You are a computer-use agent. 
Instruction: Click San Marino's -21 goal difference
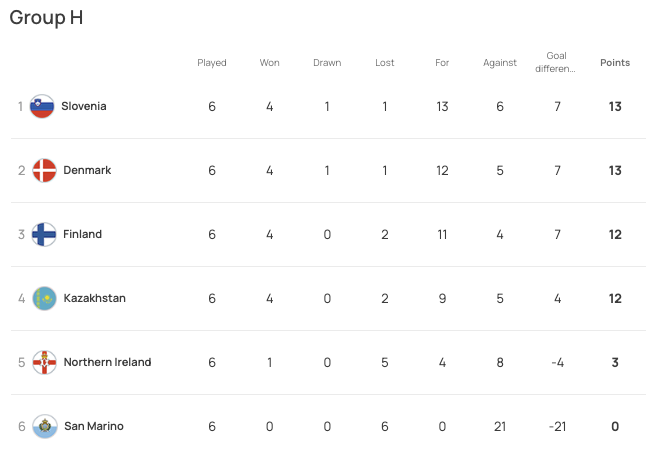click(x=558, y=427)
